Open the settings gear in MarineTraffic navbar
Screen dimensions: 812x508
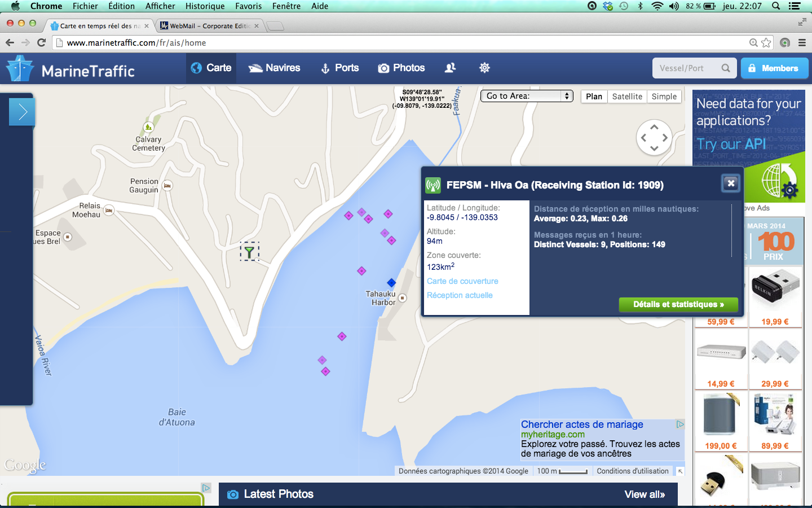(484, 68)
